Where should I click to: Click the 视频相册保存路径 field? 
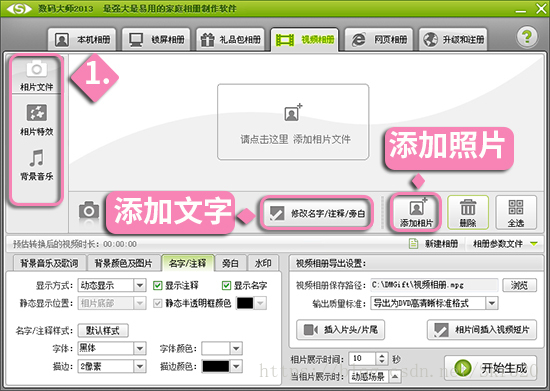click(434, 285)
